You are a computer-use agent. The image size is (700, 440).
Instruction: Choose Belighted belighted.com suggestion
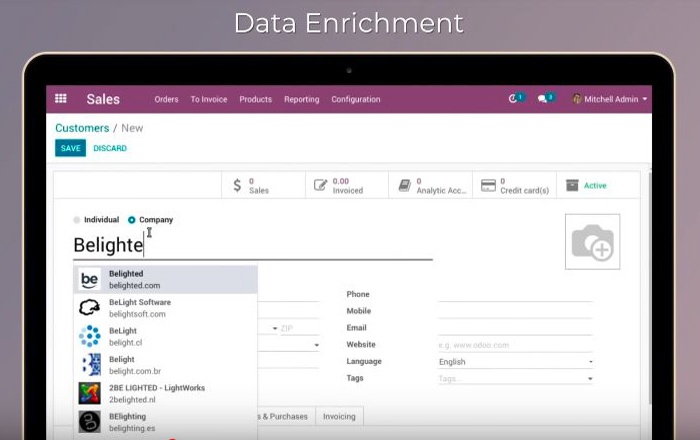click(x=165, y=279)
